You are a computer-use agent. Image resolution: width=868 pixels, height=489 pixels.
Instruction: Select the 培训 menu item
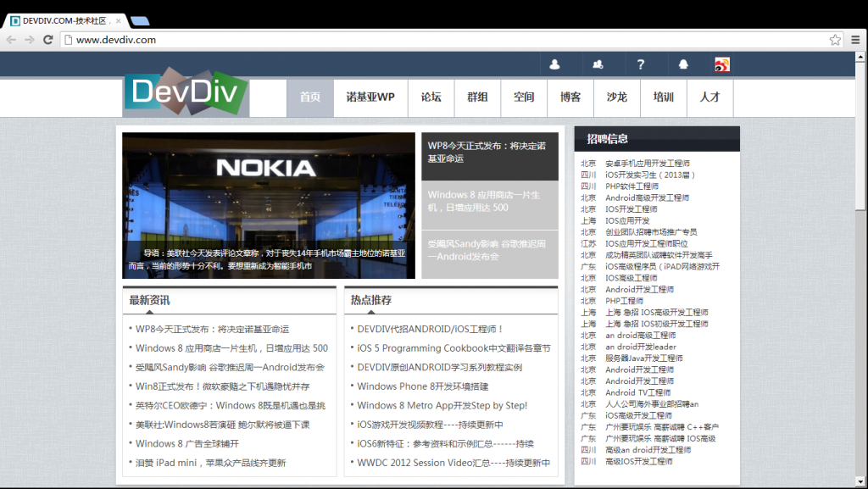pyautogui.click(x=664, y=97)
